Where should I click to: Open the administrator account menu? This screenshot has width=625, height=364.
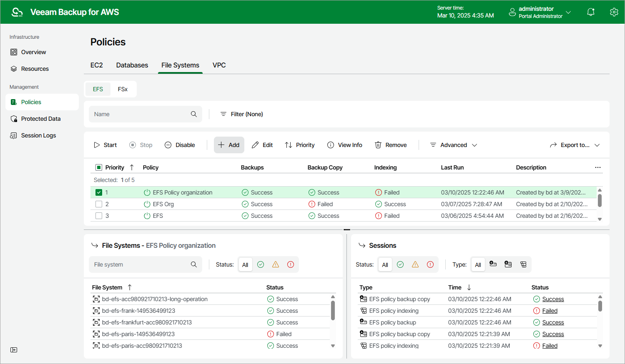(x=540, y=12)
